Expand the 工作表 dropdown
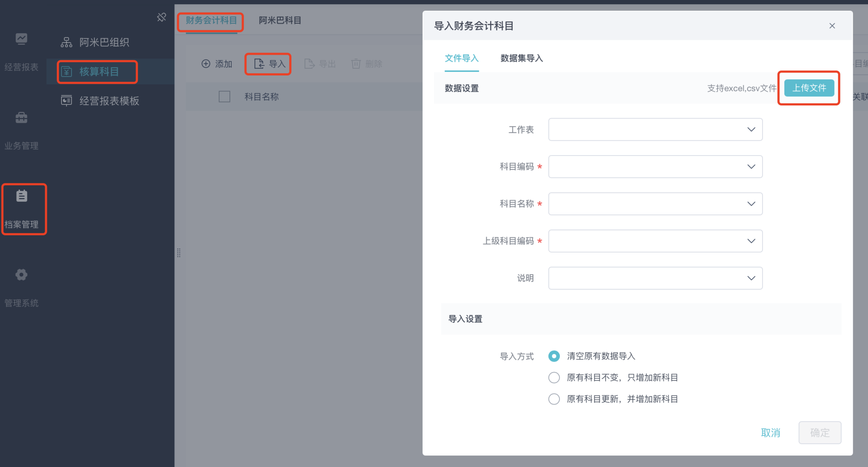Image resolution: width=868 pixels, height=467 pixels. coord(655,130)
